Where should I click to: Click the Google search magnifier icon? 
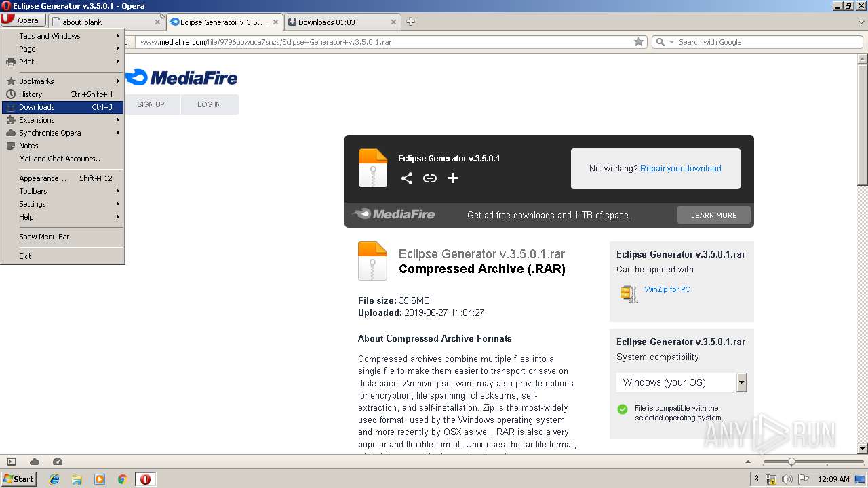pyautogui.click(x=660, y=42)
